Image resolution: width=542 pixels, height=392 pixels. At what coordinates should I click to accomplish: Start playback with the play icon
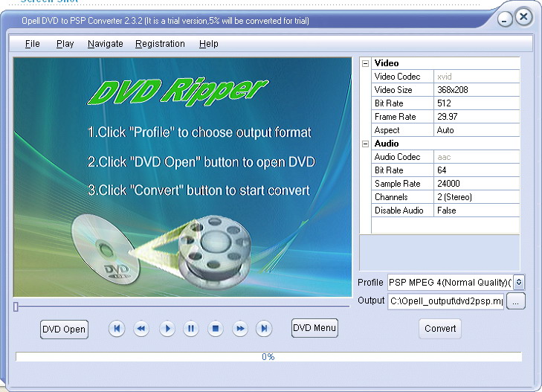pos(167,328)
